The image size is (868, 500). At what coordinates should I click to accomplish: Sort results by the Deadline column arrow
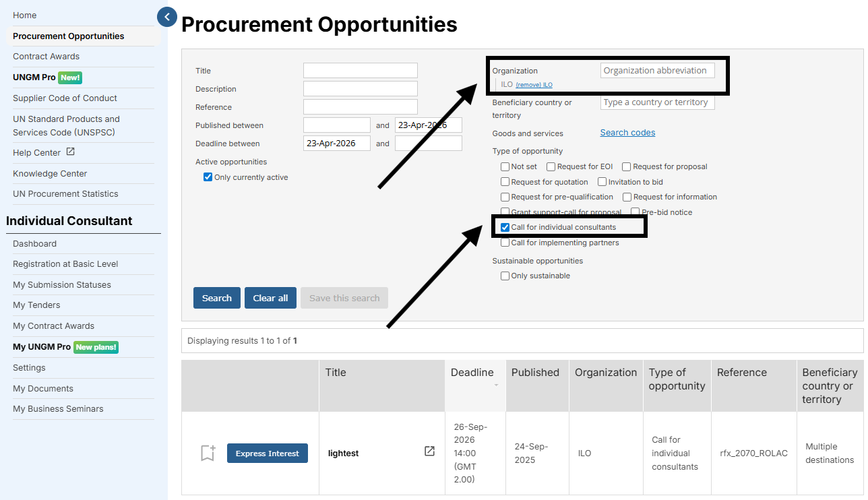497,385
